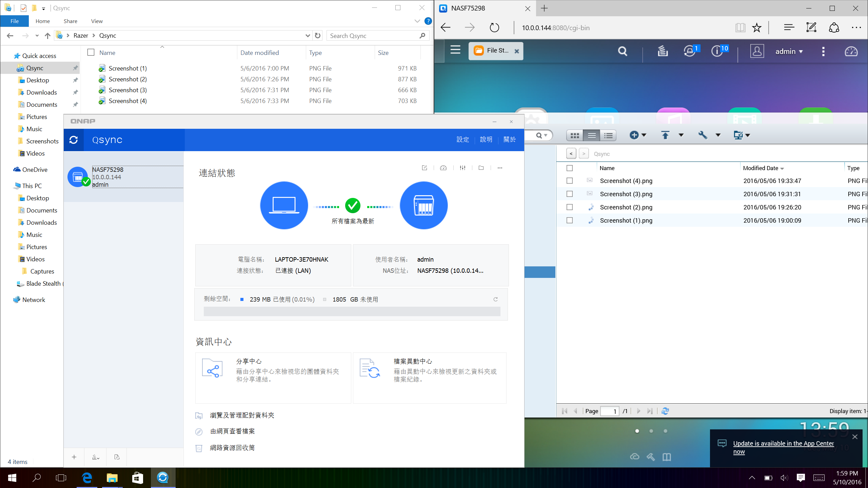
Task: Click the Search Qsync field in Explorer
Action: [x=378, y=36]
